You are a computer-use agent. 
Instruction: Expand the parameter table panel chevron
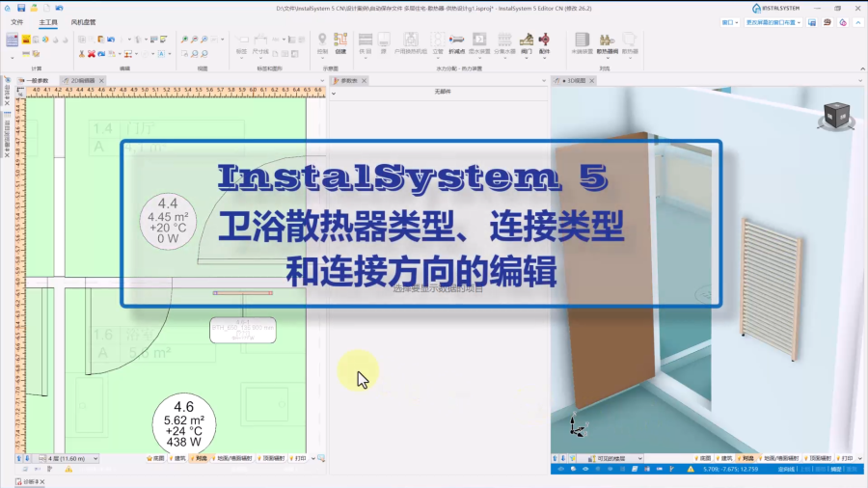click(334, 94)
